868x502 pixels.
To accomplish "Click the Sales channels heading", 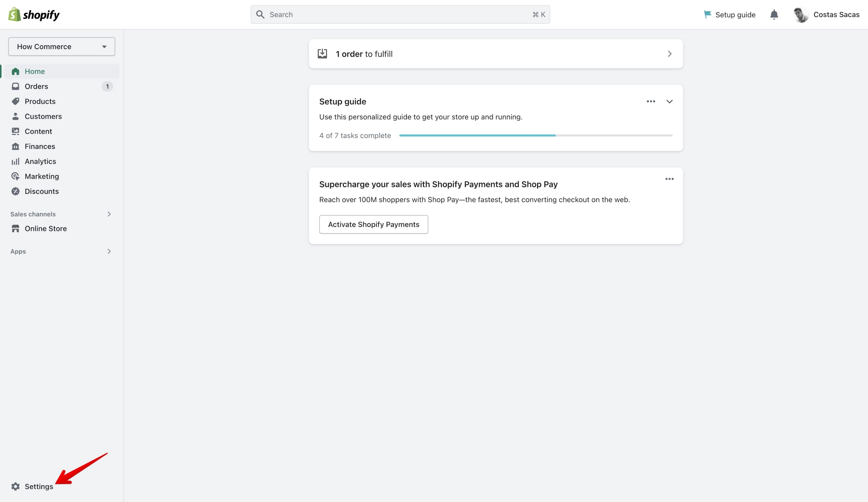I will coord(33,214).
